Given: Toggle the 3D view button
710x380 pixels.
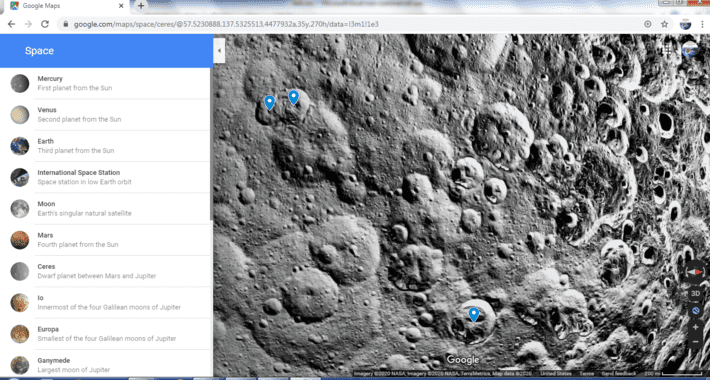Looking at the screenshot, I should click(695, 293).
